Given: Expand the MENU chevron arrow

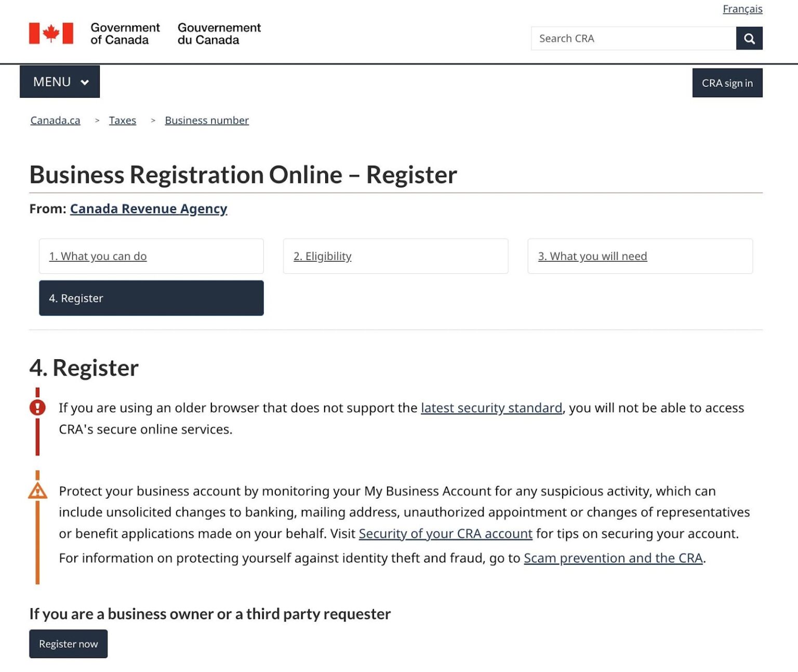Looking at the screenshot, I should pyautogui.click(x=84, y=82).
